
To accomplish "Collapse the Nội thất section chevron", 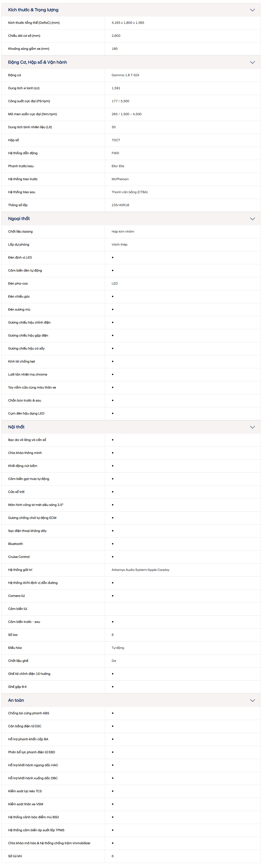I will pos(252,427).
